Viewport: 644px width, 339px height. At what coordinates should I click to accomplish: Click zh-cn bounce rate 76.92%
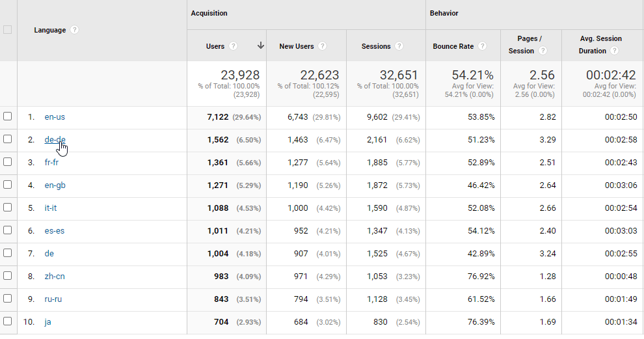(x=481, y=277)
